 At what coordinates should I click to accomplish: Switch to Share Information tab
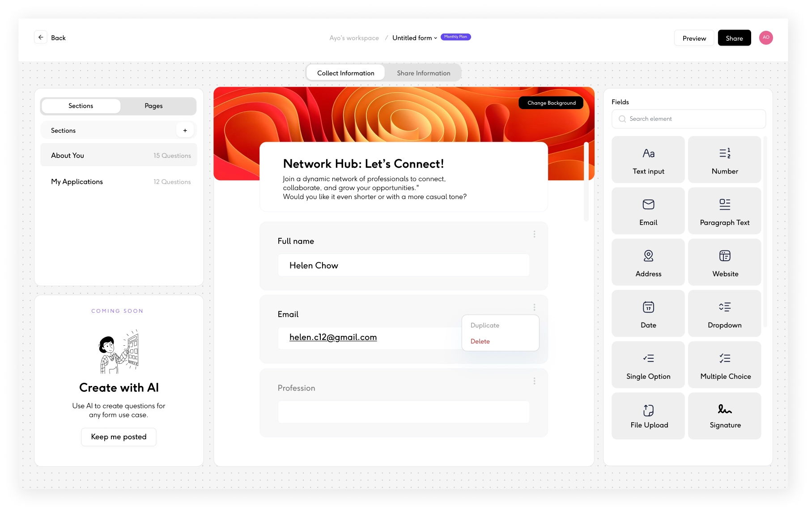(x=423, y=73)
